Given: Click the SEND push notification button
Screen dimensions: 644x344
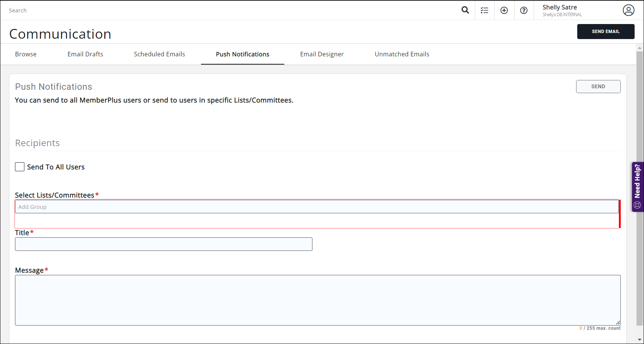Looking at the screenshot, I should 598,86.
